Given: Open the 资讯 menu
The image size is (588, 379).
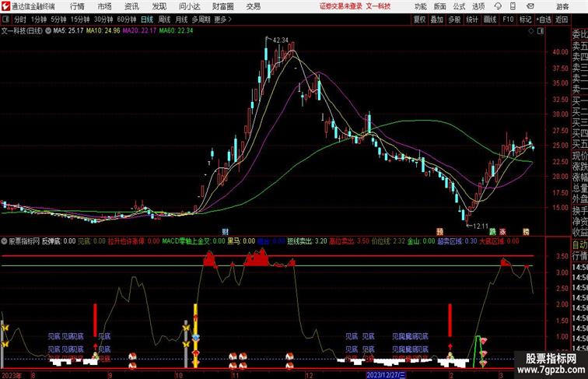Looking at the screenshot, I should click(x=131, y=6).
